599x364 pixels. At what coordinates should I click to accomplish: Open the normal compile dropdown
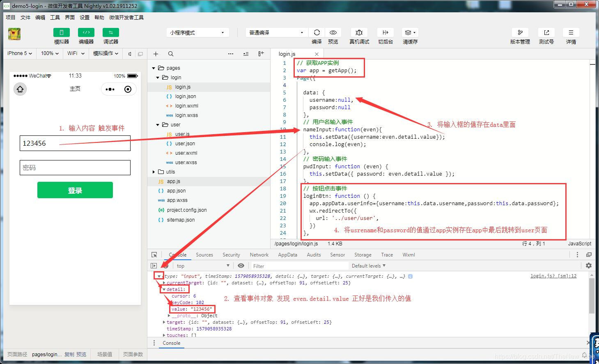(276, 32)
